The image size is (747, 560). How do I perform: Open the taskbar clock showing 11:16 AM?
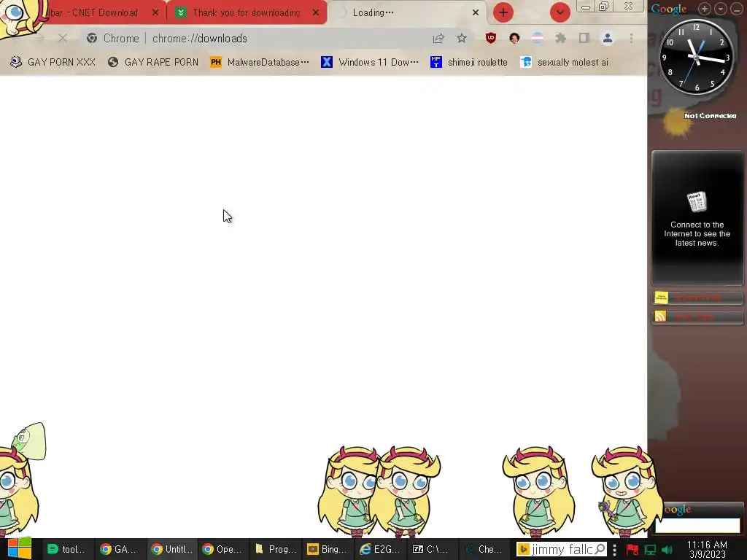point(708,549)
